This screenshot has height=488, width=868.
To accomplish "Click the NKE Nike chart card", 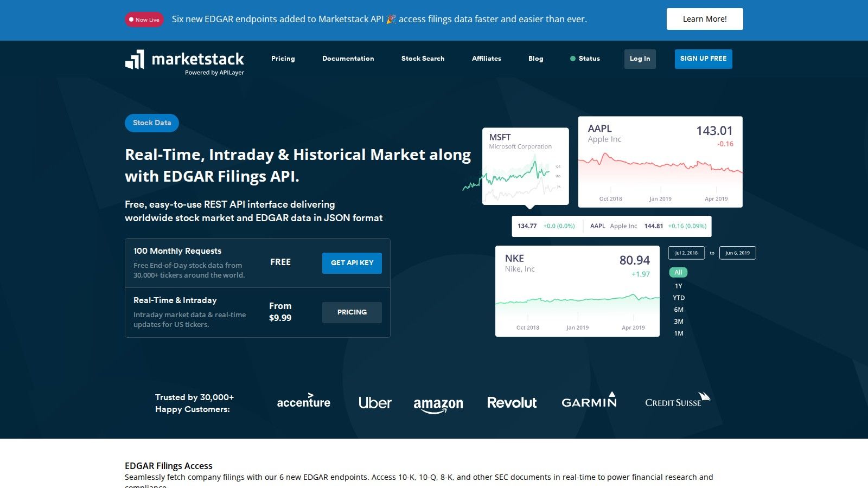I will (x=577, y=291).
